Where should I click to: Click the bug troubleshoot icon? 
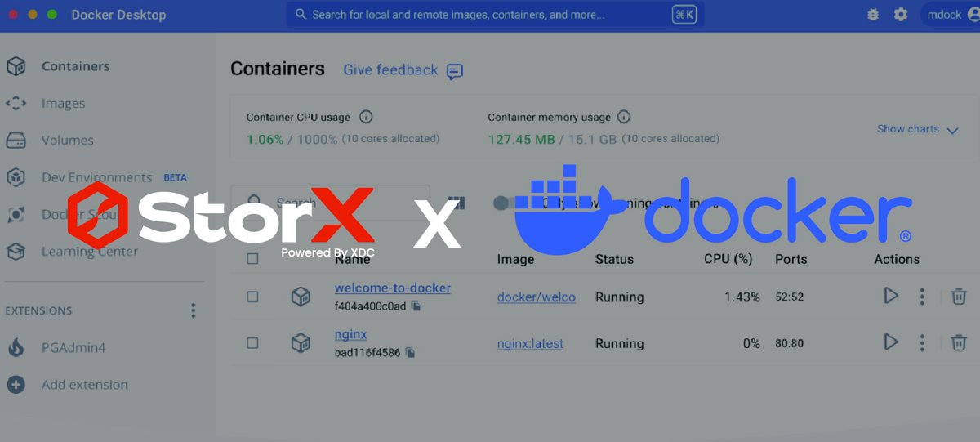(x=873, y=15)
